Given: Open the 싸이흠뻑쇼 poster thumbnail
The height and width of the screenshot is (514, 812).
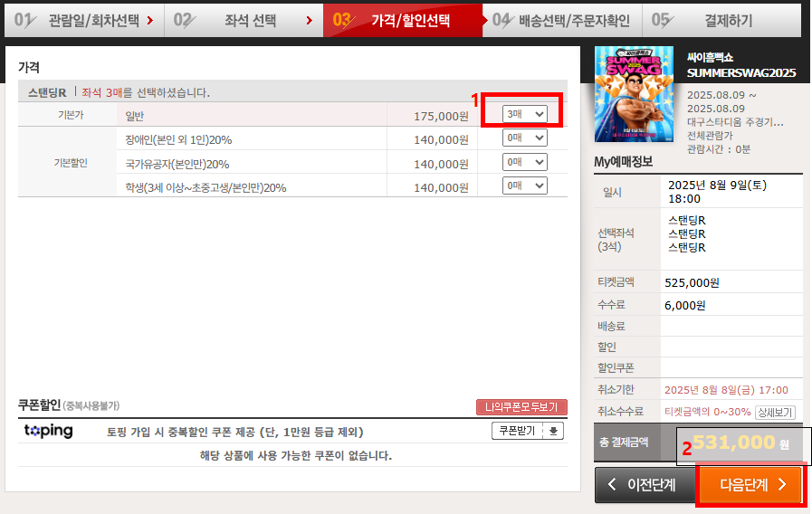Looking at the screenshot, I should pos(634,94).
